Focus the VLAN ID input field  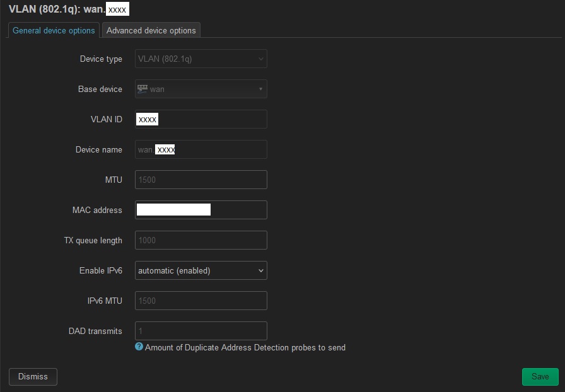(201, 119)
